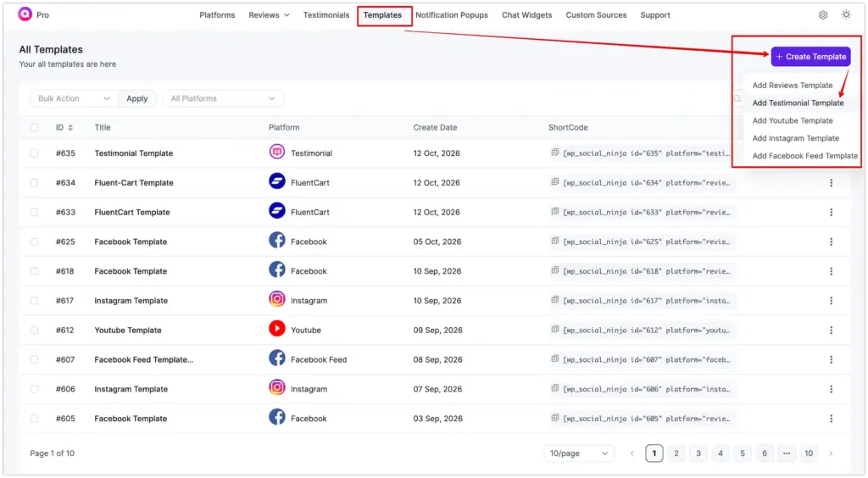Click Instagram platform icon in row #617

click(277, 299)
